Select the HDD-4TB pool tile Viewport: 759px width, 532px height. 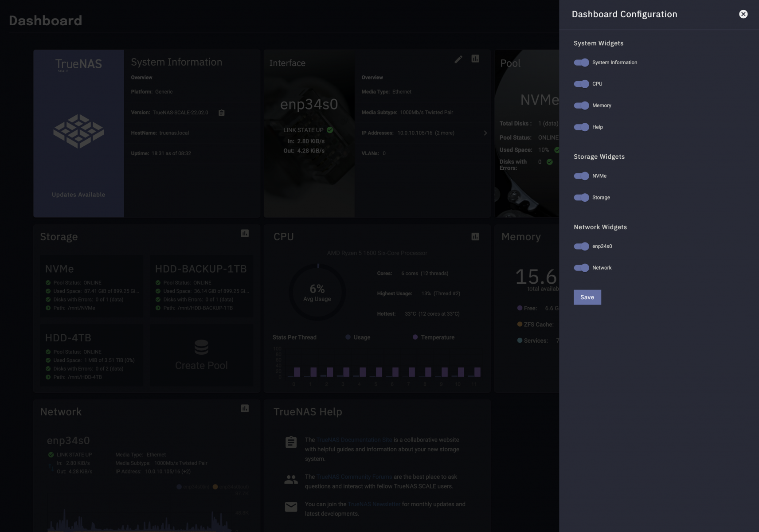coord(92,355)
